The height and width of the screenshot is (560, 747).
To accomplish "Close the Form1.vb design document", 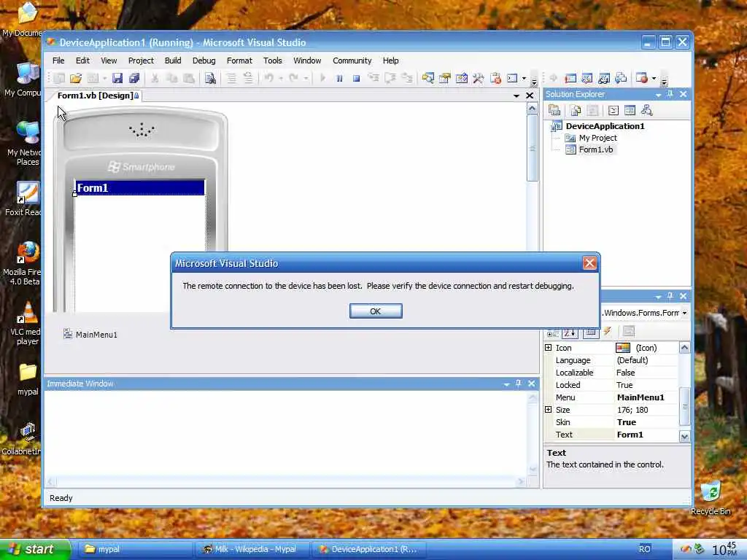I will 530,96.
